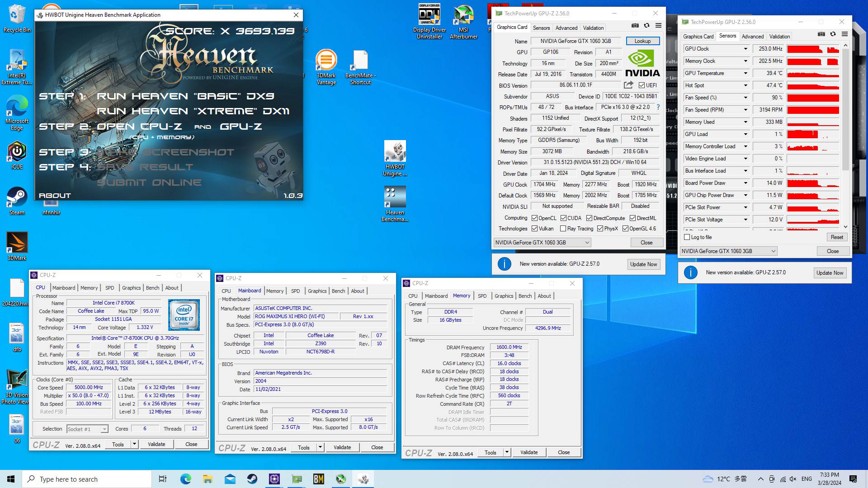The height and width of the screenshot is (488, 868).
Task: Toggle DirectML checkbox
Action: 632,218
